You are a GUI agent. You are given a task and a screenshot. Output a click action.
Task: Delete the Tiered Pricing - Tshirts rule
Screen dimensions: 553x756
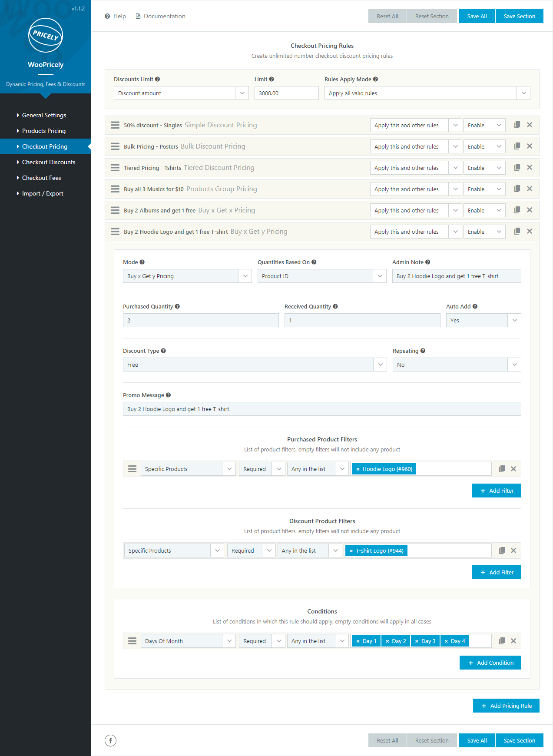click(530, 168)
